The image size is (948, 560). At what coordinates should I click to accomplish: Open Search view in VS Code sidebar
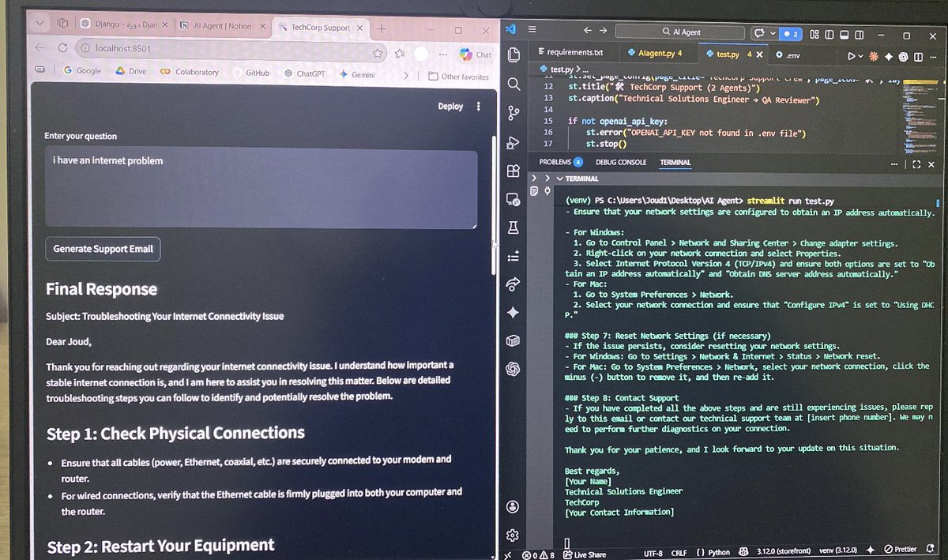513,84
